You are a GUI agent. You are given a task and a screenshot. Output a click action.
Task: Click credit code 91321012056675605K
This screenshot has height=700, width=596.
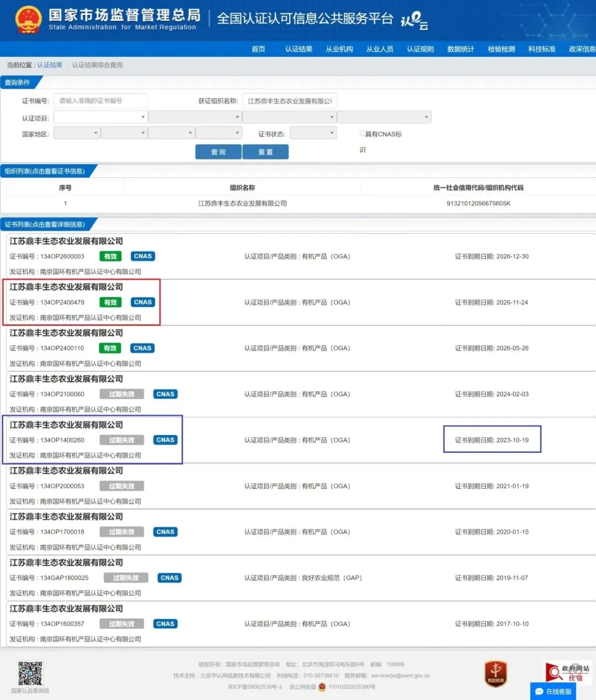478,204
